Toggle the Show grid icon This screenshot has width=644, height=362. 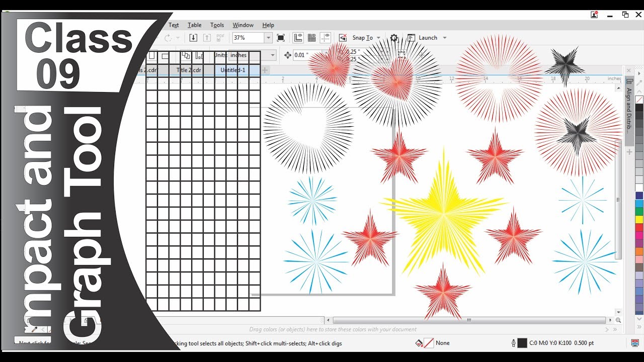311,38
